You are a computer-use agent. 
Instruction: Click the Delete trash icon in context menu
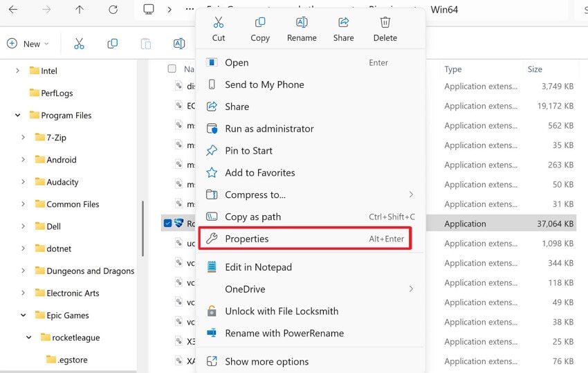click(x=385, y=23)
